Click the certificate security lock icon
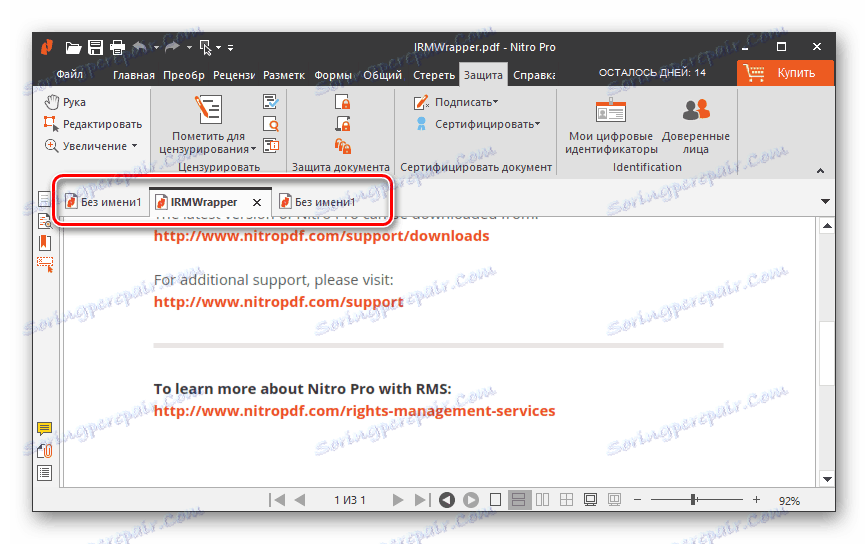 click(342, 124)
